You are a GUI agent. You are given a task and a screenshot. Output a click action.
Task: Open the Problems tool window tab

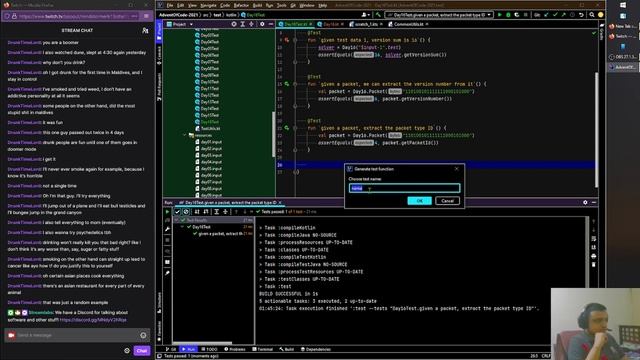(x=235, y=349)
